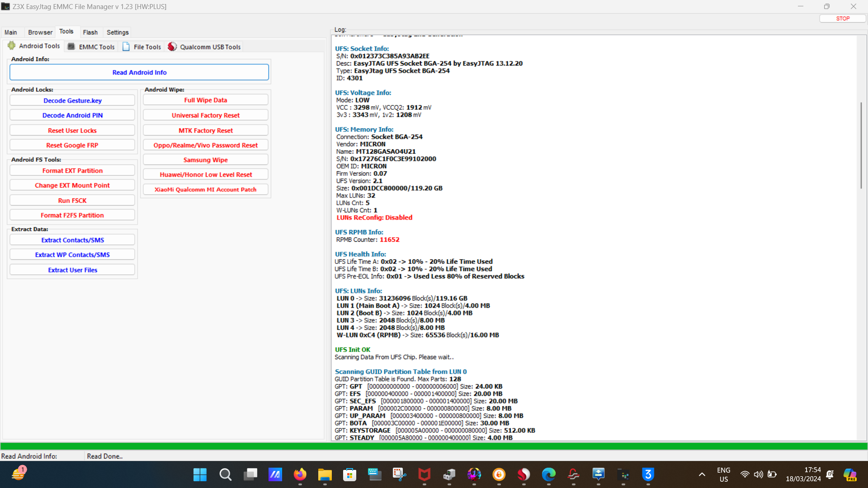Click Huawei/Honor Low Level Reset button
Screen dimensions: 868x488
206,174
